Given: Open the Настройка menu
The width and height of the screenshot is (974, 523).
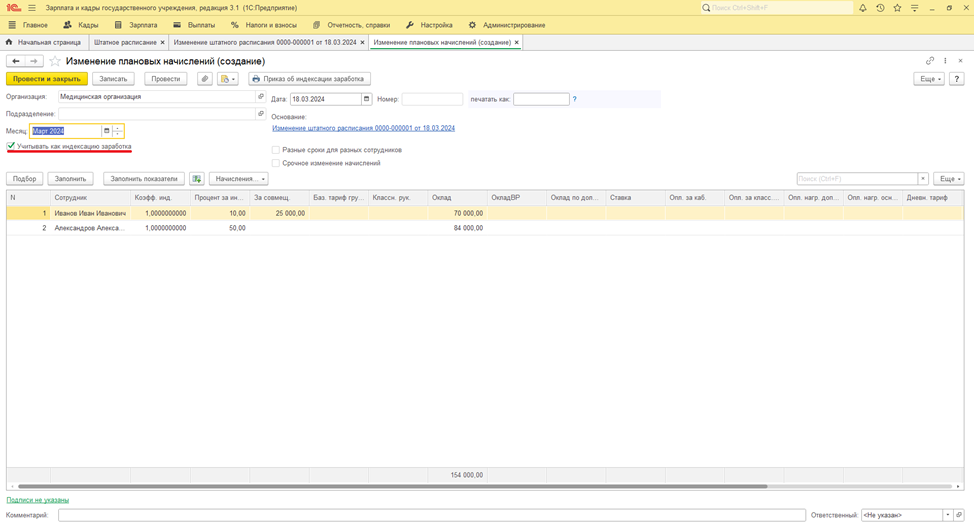Looking at the screenshot, I should click(429, 25).
